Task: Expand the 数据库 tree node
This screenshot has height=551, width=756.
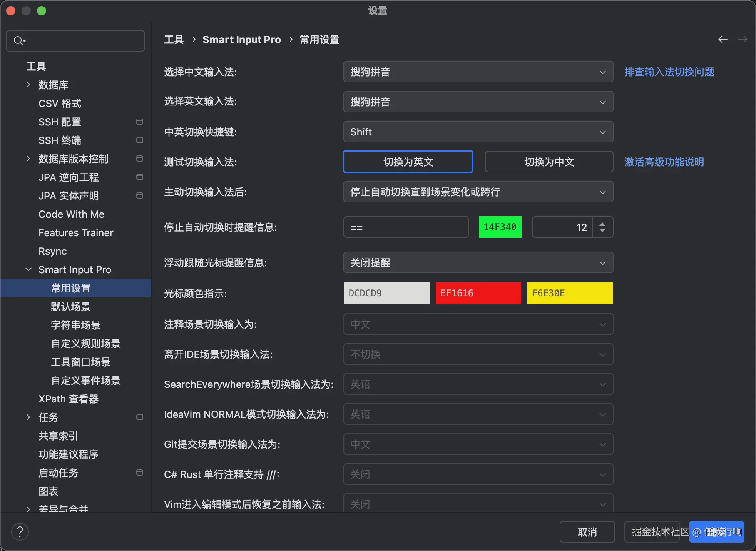Action: (x=28, y=85)
